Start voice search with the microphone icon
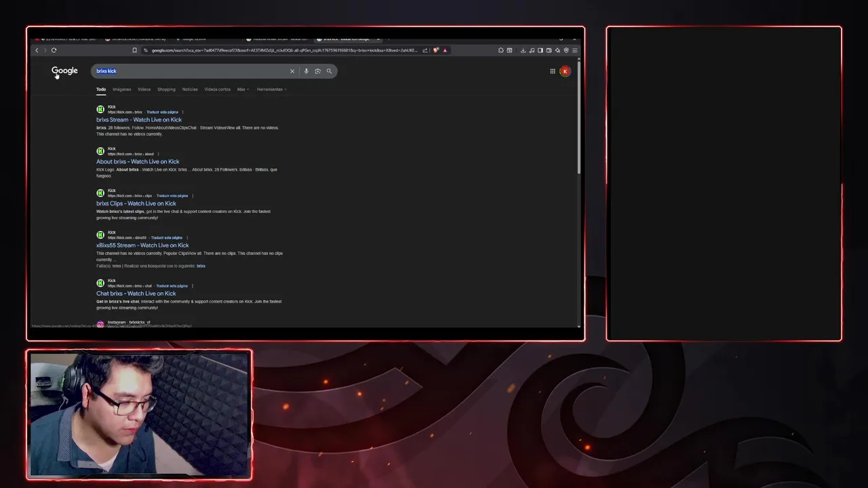The image size is (868, 488). pyautogui.click(x=306, y=71)
